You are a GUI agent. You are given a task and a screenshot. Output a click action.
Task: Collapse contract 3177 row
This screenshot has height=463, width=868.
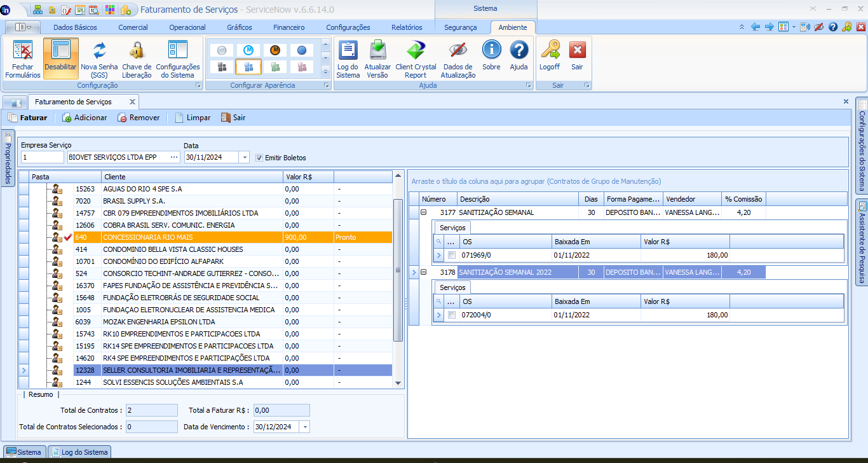pos(423,212)
